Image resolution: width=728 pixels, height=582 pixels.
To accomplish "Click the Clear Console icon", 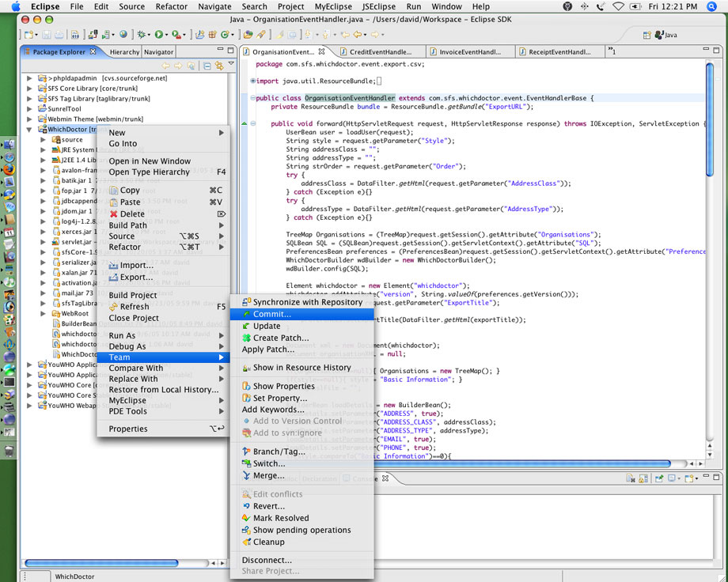I will [x=631, y=478].
